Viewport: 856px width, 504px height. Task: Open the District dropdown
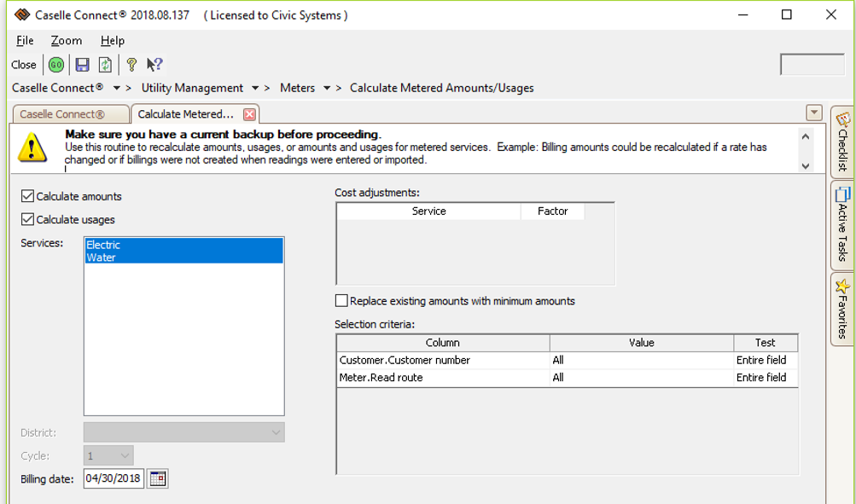point(184,432)
